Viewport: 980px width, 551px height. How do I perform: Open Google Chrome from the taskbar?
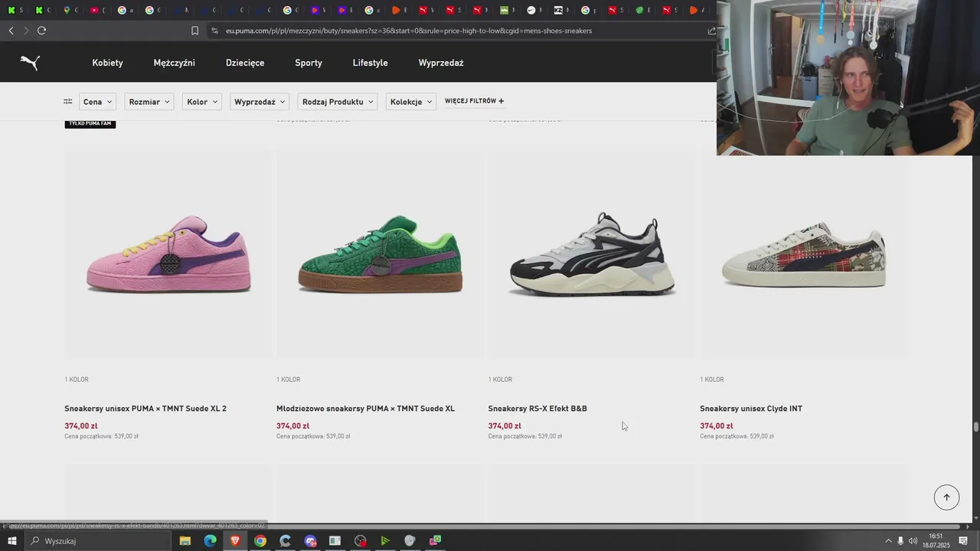click(260, 541)
